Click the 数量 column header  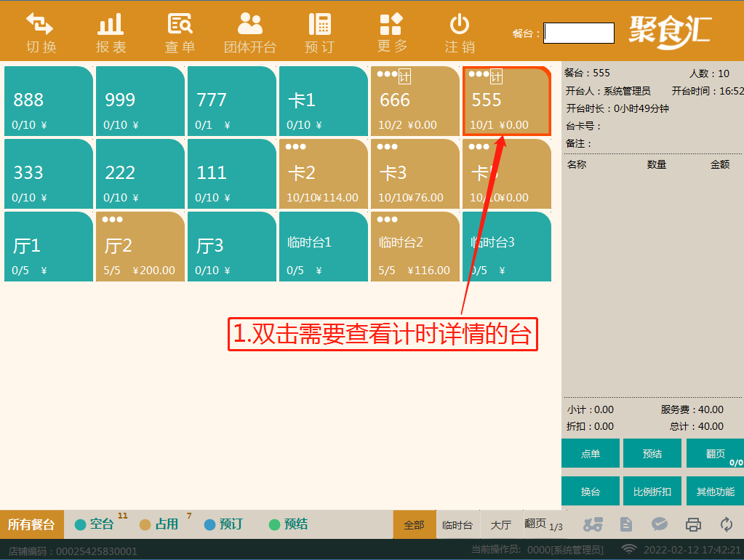(657, 164)
